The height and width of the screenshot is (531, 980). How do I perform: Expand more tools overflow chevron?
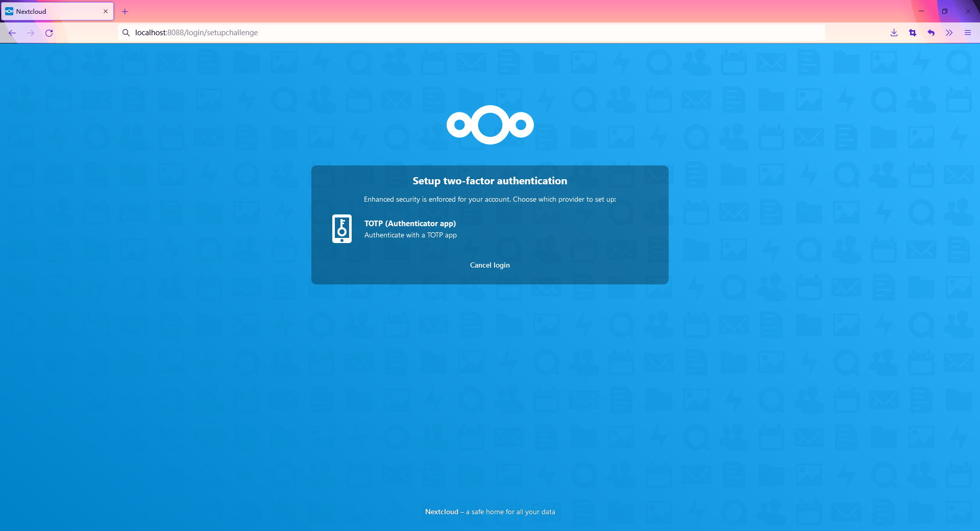(949, 33)
